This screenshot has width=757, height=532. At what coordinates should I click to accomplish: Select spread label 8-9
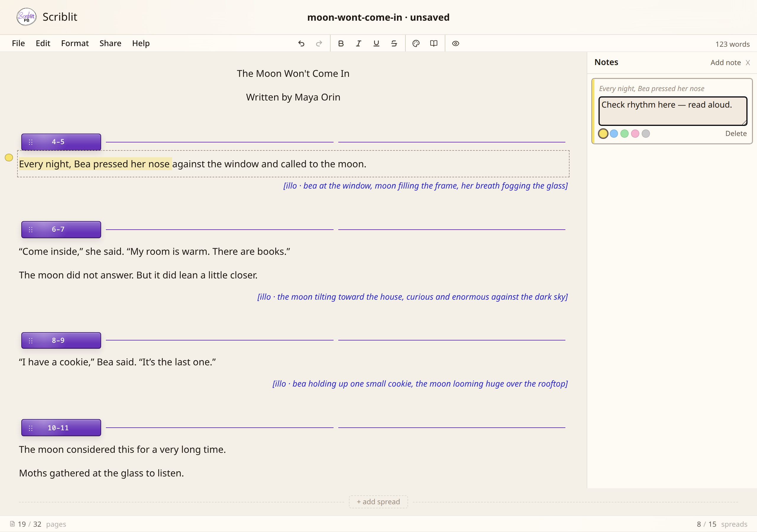58,340
